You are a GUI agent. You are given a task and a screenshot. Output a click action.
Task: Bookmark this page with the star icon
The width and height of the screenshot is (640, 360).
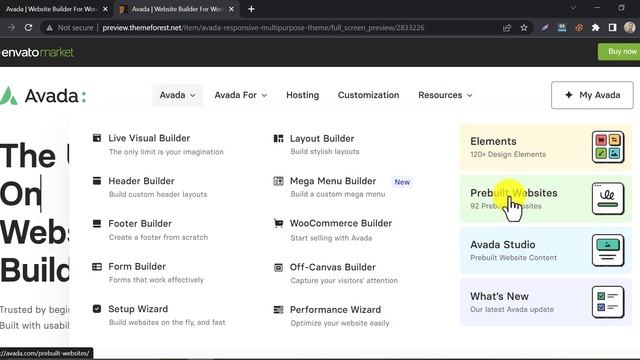click(x=524, y=28)
